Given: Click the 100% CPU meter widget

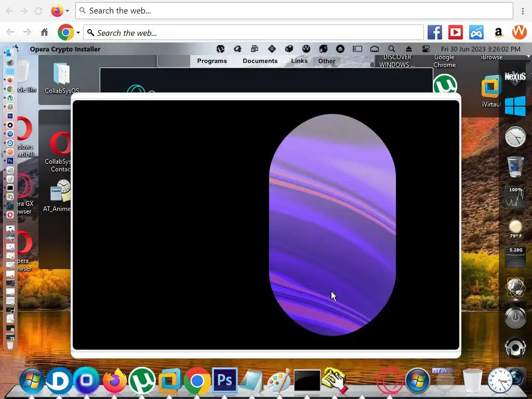Looking at the screenshot, I should click(515, 197).
